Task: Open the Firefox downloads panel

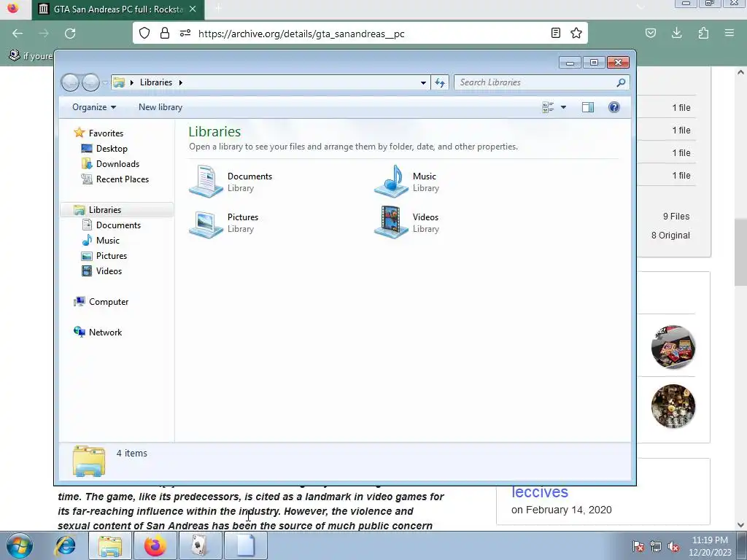Action: (676, 33)
